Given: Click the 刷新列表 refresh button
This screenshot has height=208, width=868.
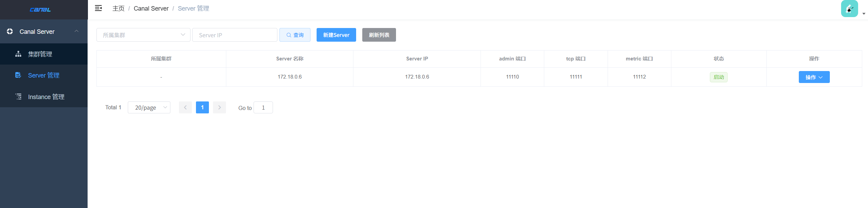Looking at the screenshot, I should click(x=379, y=35).
